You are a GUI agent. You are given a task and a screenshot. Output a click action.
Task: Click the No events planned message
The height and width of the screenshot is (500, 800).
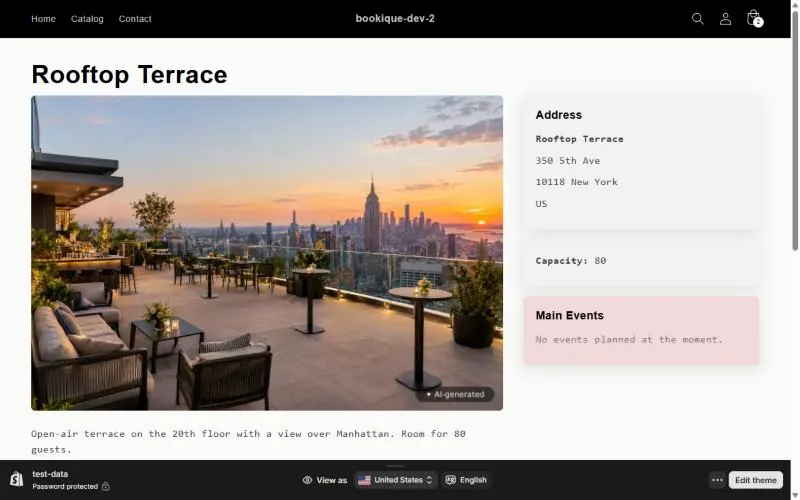pos(629,339)
